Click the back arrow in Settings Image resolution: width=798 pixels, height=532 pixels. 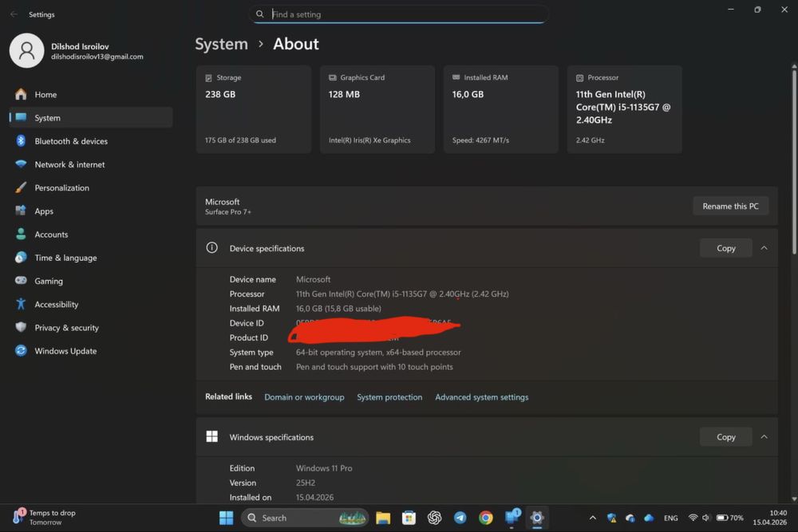coord(14,14)
